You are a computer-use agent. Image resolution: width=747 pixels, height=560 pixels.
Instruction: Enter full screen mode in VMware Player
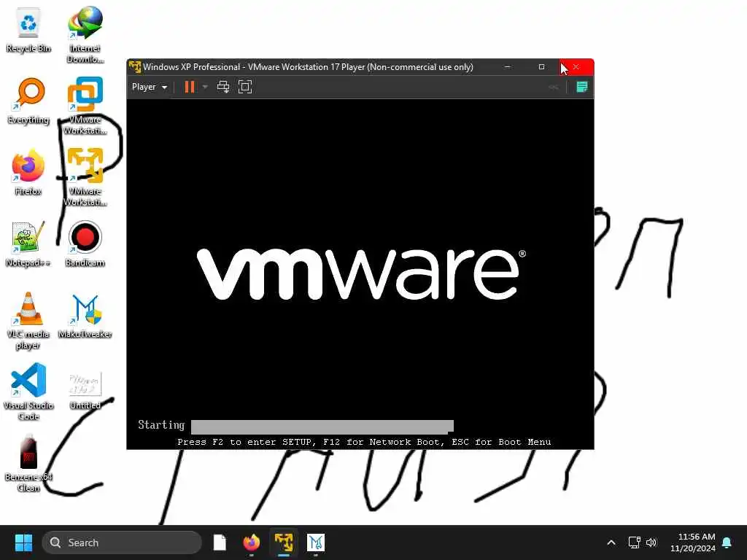point(245,87)
